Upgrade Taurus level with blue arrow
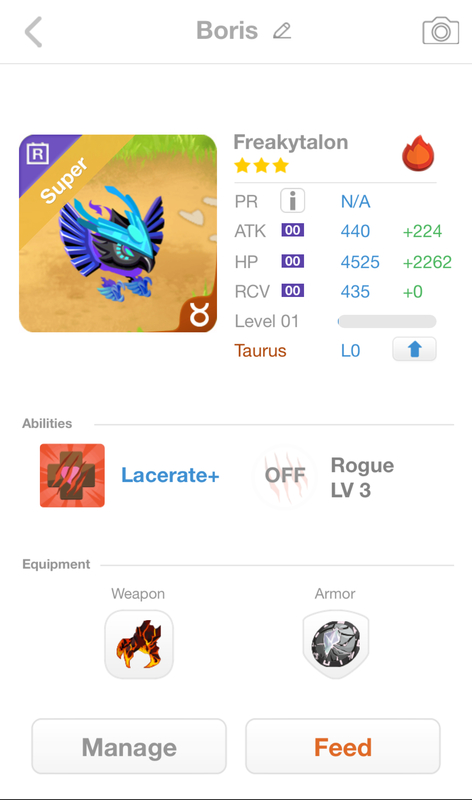The image size is (472, 800). [414, 349]
